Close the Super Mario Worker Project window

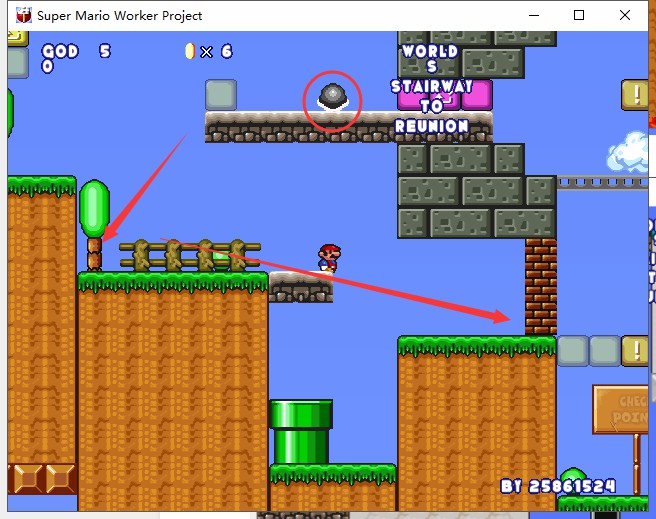[625, 15]
